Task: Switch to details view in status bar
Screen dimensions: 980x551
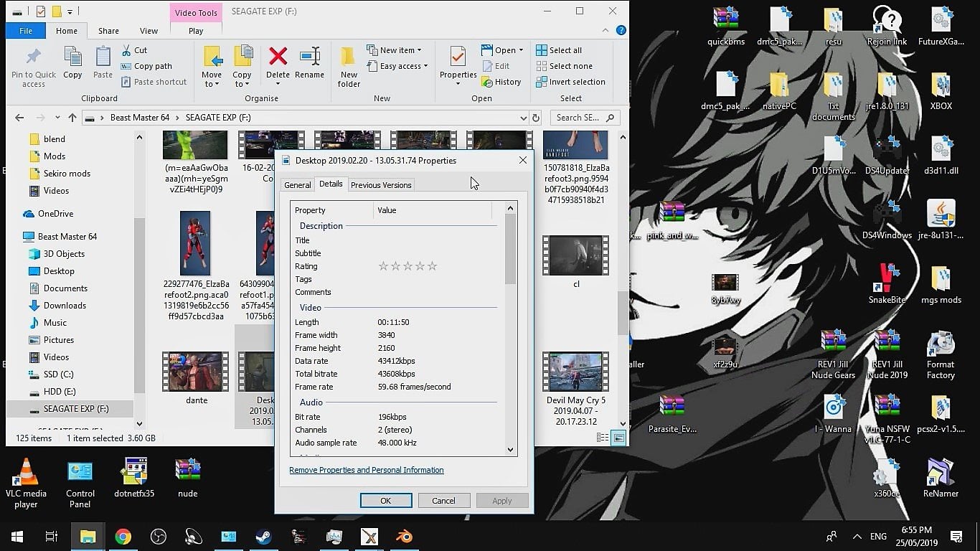Action: (x=603, y=438)
